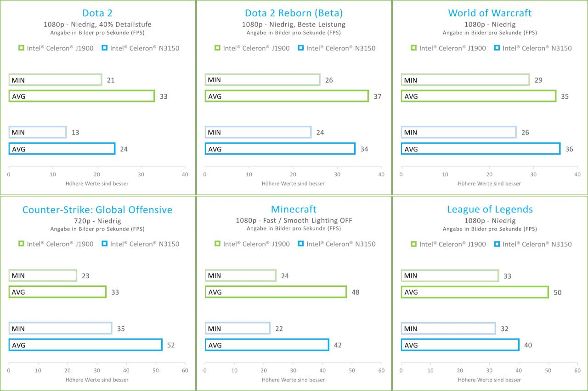588x391 pixels.
Task: Click the blue AVG bar valued 52 in Counter-Strike
Action: pyautogui.click(x=85, y=345)
